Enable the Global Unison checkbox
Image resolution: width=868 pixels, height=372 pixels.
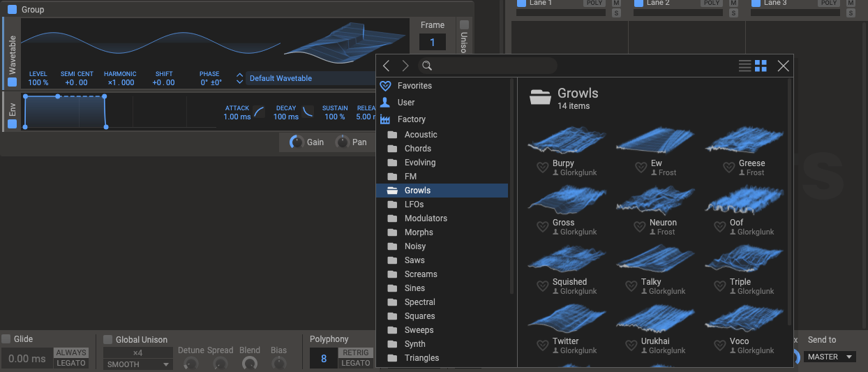[x=108, y=340]
